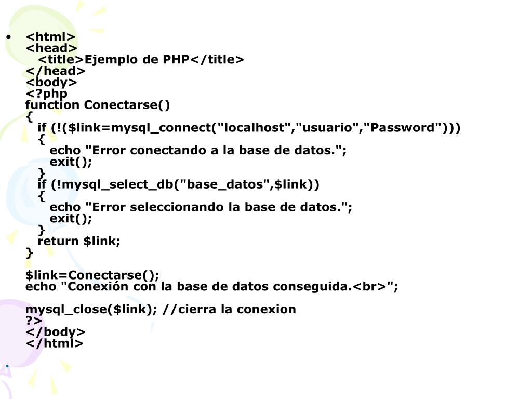This screenshot has height=399, width=532.
Task: Click the "Error seleccionando la base" echo line
Action: 201,207
